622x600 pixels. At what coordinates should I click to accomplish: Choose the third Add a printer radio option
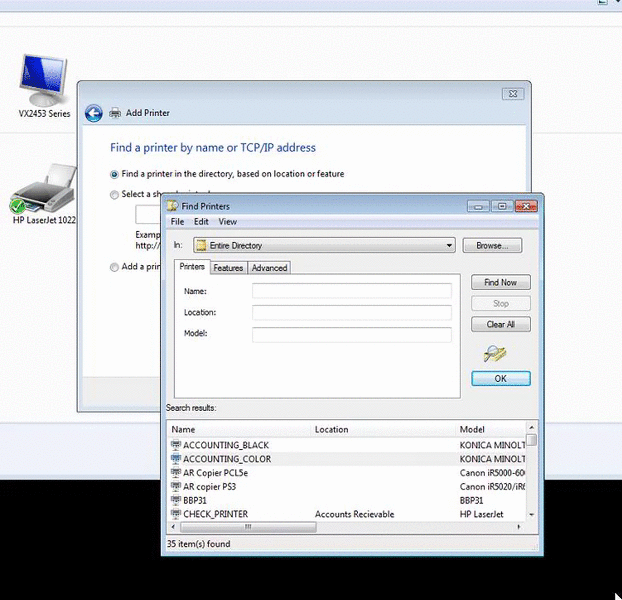click(115, 267)
